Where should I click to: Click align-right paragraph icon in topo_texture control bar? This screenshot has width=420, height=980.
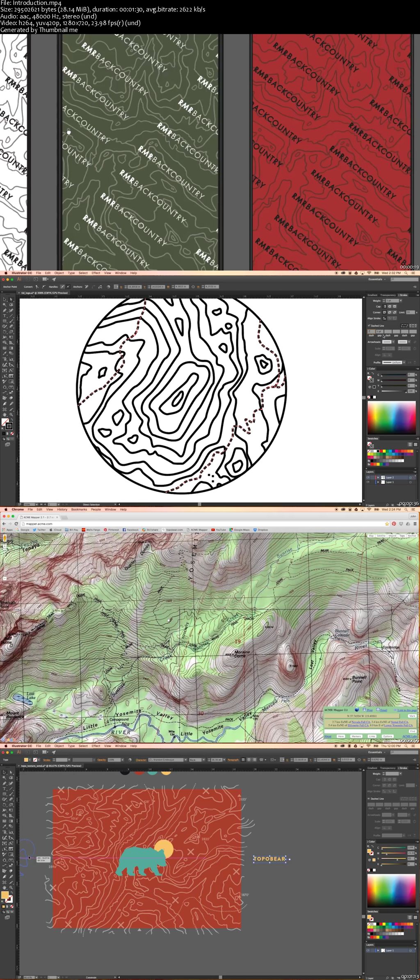(253, 760)
